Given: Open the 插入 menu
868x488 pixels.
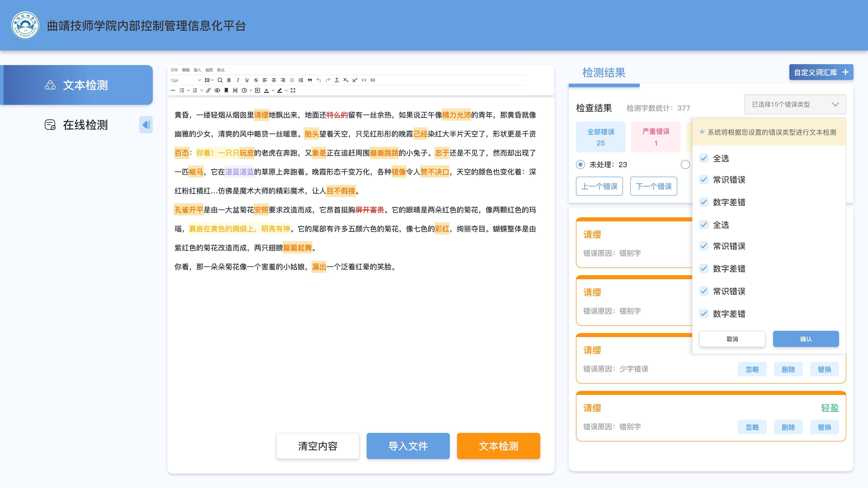Looking at the screenshot, I should pyautogui.click(x=197, y=70).
